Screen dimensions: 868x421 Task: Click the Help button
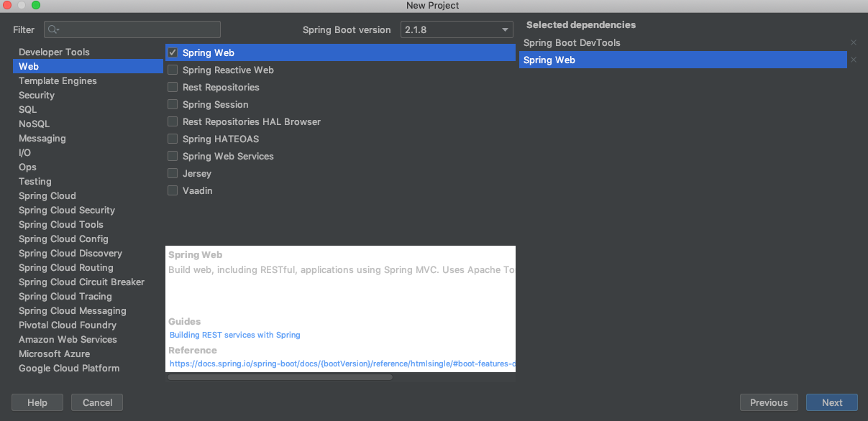point(37,402)
